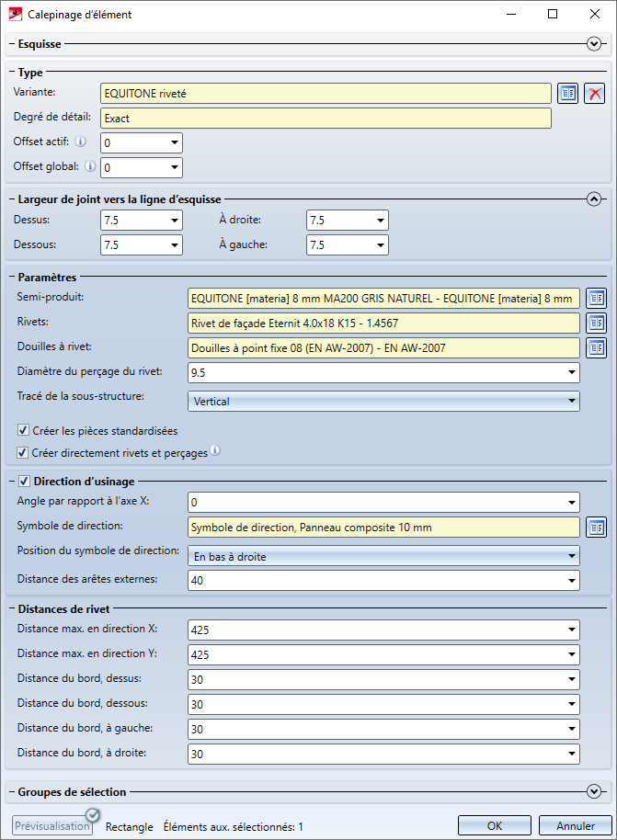Click the Annuler button

(574, 825)
